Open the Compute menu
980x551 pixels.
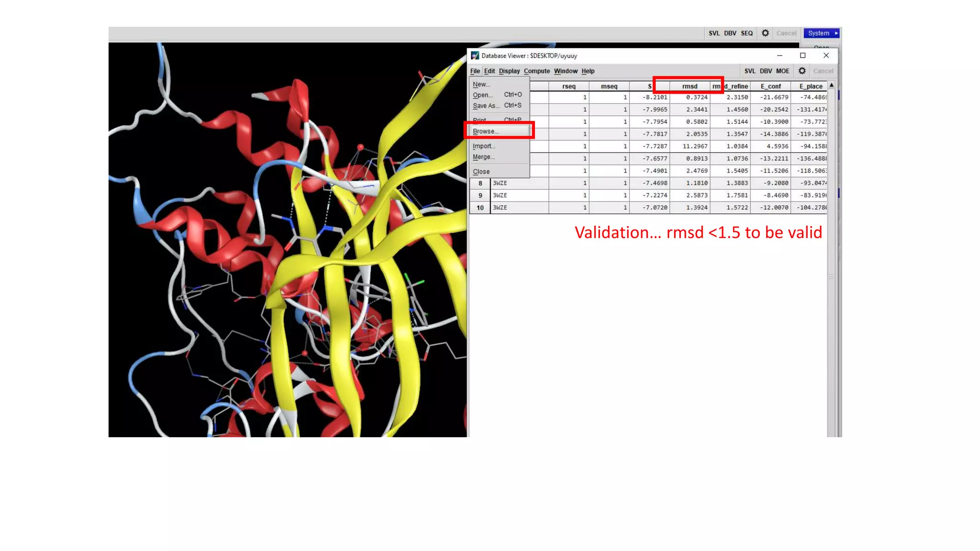pos(536,71)
